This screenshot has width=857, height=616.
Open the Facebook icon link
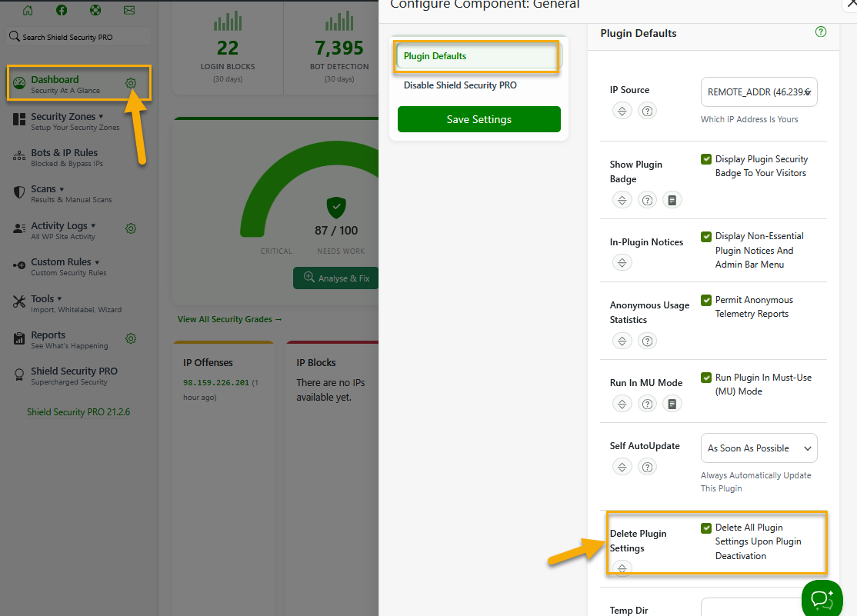click(x=62, y=11)
